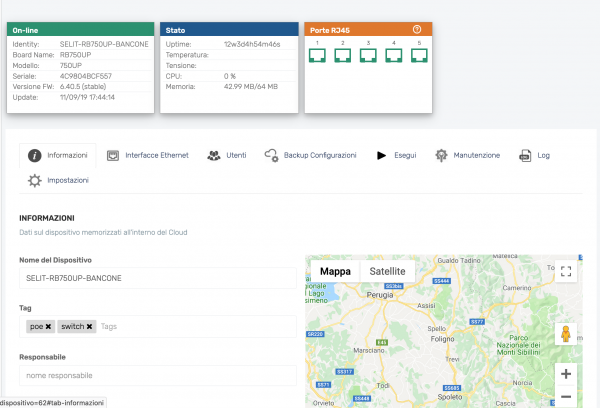Click the uptime value 12w3d4h54m46s
The image size is (600, 408).
tap(252, 44)
